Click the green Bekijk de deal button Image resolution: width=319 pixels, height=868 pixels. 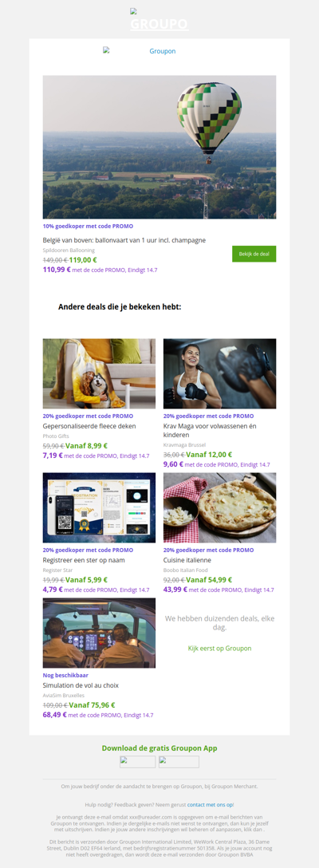(x=254, y=254)
